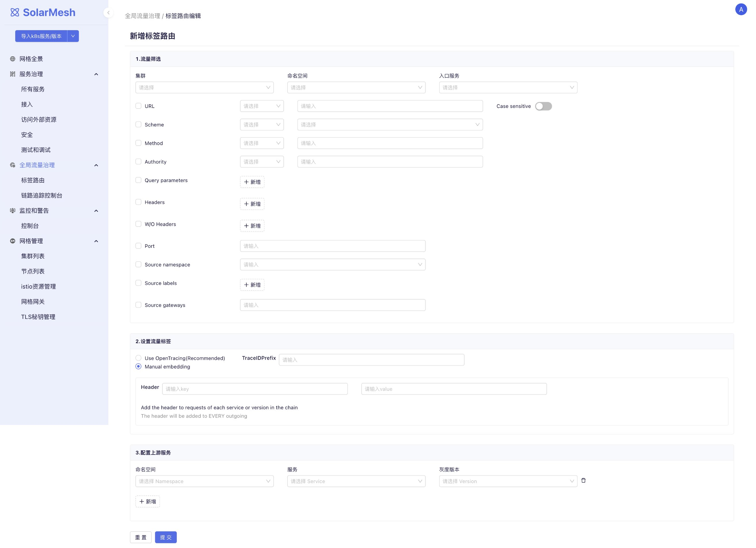Image resolution: width=756 pixels, height=548 pixels.
Task: Tick the Port checkbox
Action: [x=138, y=246]
